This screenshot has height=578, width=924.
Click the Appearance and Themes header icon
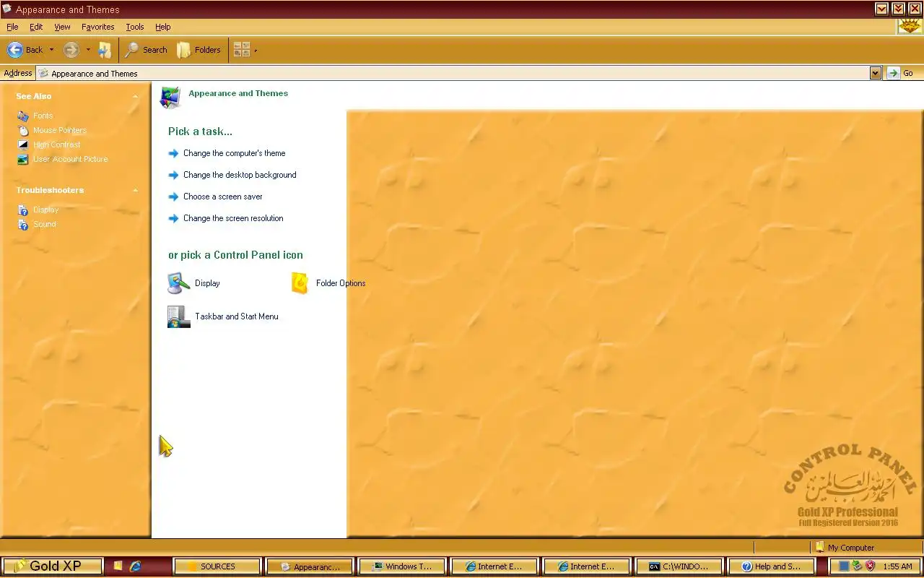click(170, 97)
